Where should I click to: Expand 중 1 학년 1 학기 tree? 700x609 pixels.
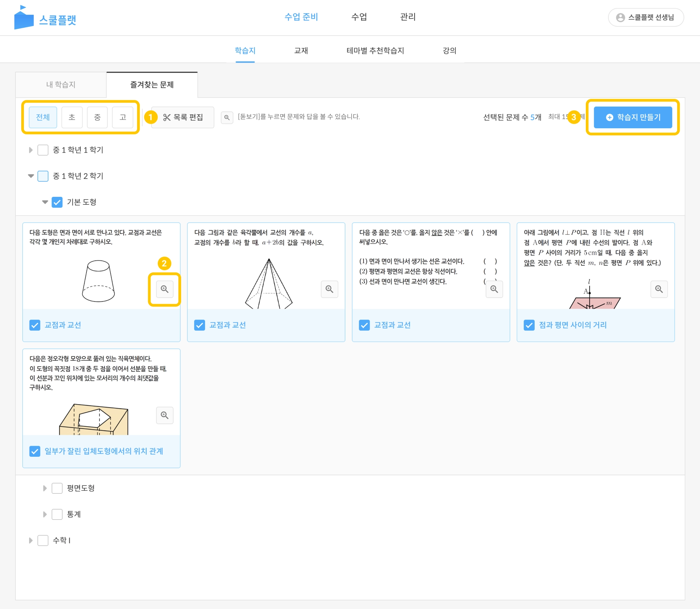(x=31, y=150)
